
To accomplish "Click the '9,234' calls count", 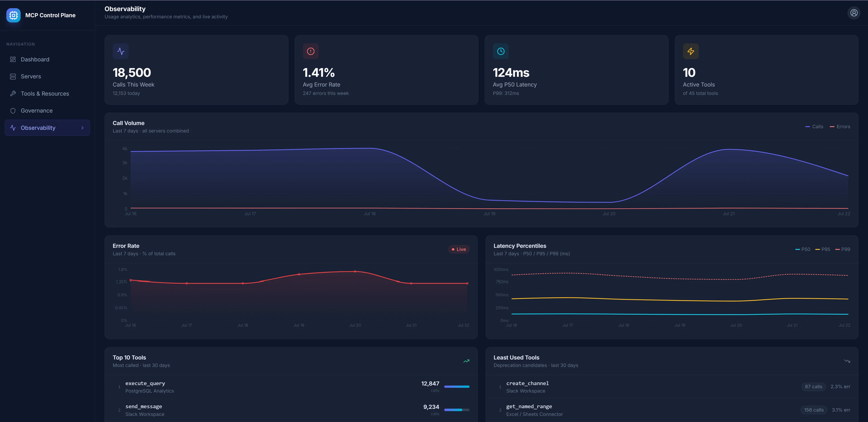I will tap(431, 407).
